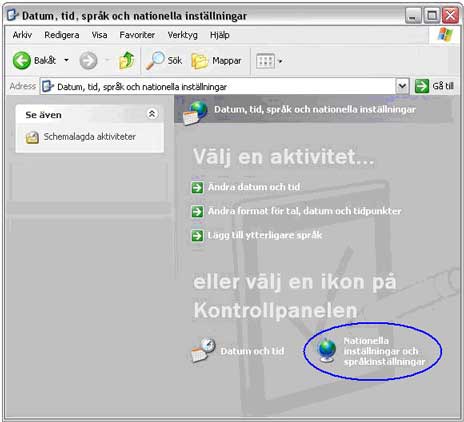Click the greyed-out Forward arrow button
464x422 pixels.
88,61
